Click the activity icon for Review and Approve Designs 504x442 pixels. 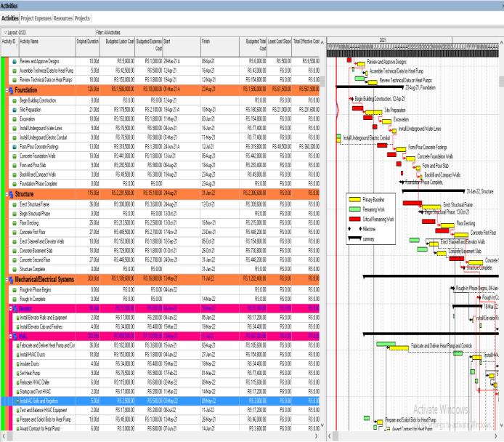(15, 62)
